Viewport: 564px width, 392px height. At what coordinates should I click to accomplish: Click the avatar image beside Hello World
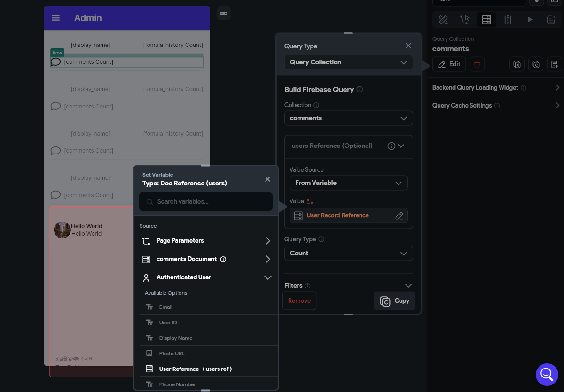(62, 230)
